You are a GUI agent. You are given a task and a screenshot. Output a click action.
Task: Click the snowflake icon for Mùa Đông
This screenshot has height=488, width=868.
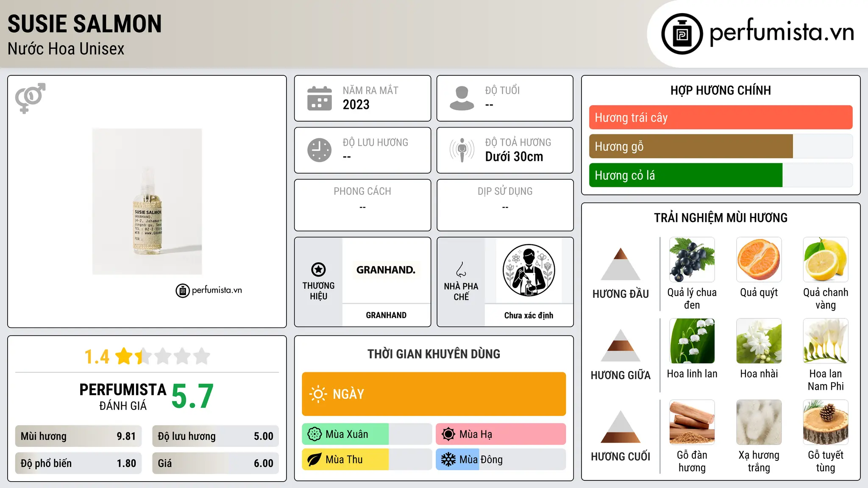click(x=448, y=460)
